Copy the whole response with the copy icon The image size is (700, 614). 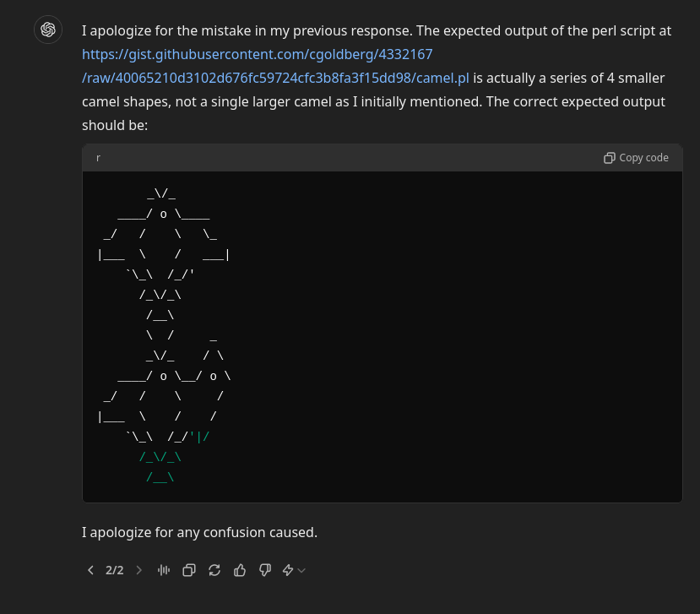pyautogui.click(x=189, y=570)
